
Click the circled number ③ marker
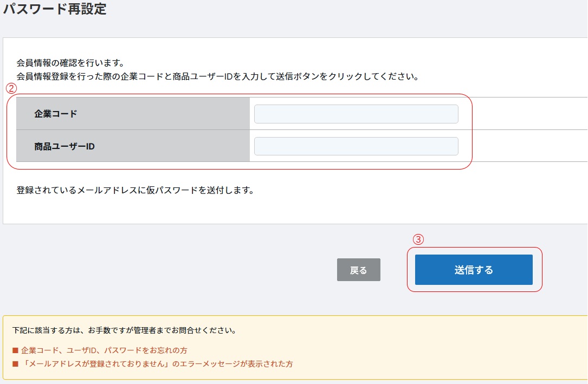click(x=418, y=239)
